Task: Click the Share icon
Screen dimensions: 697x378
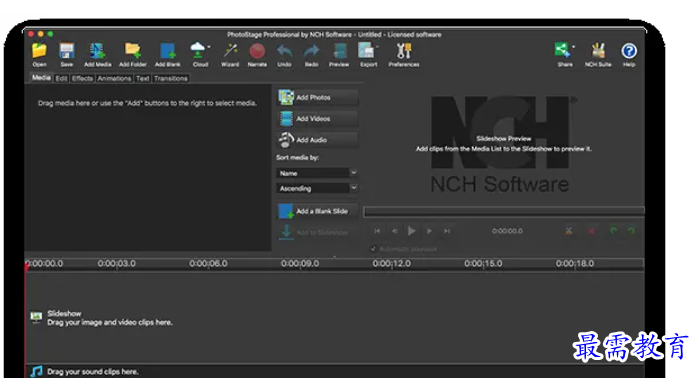Action: pyautogui.click(x=563, y=54)
